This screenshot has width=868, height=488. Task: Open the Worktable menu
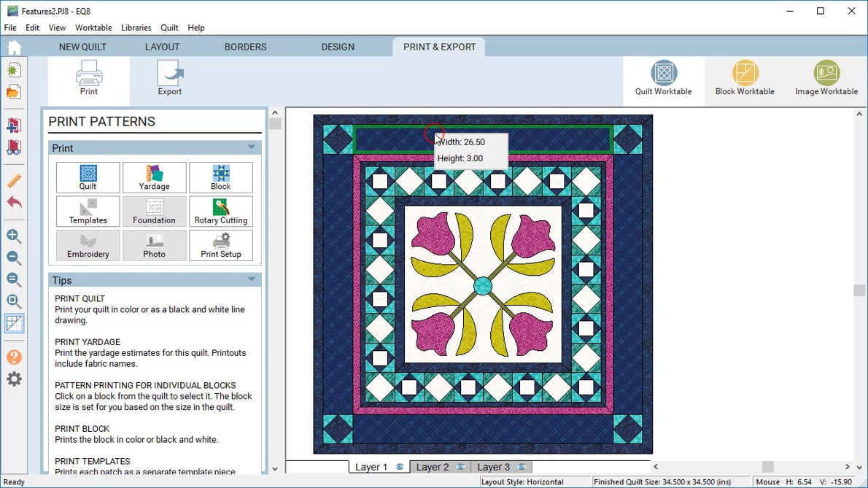(93, 28)
